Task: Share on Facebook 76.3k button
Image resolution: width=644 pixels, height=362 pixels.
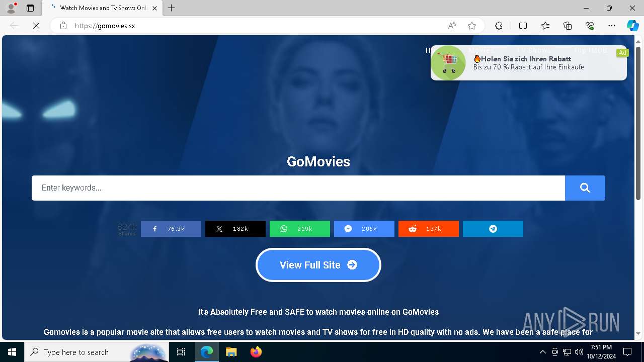Action: click(x=171, y=229)
